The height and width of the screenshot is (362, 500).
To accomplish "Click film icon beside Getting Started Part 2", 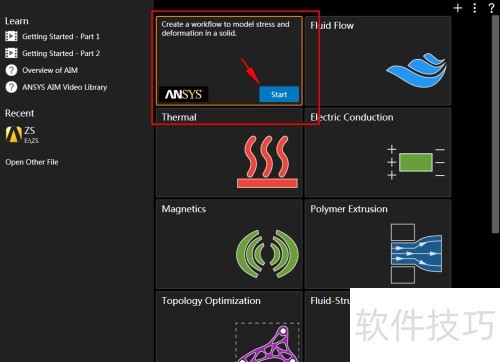I will point(11,53).
